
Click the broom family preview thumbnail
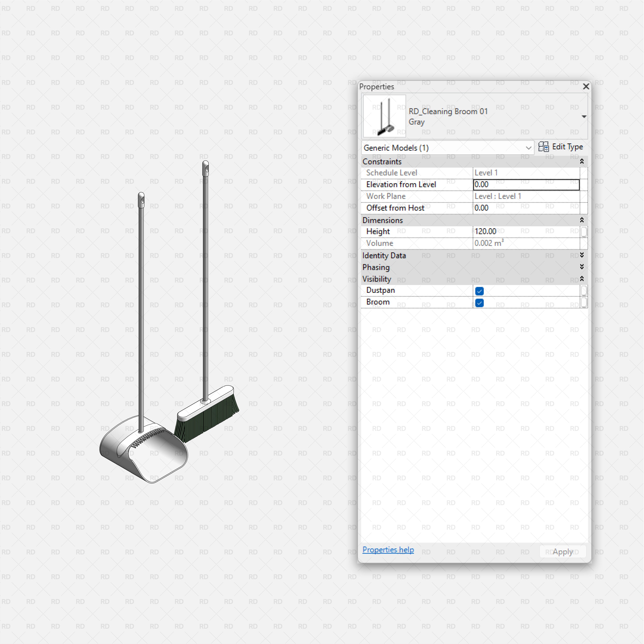[x=384, y=116]
